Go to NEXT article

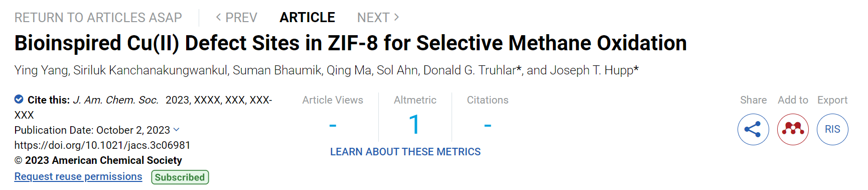pyautogui.click(x=378, y=18)
